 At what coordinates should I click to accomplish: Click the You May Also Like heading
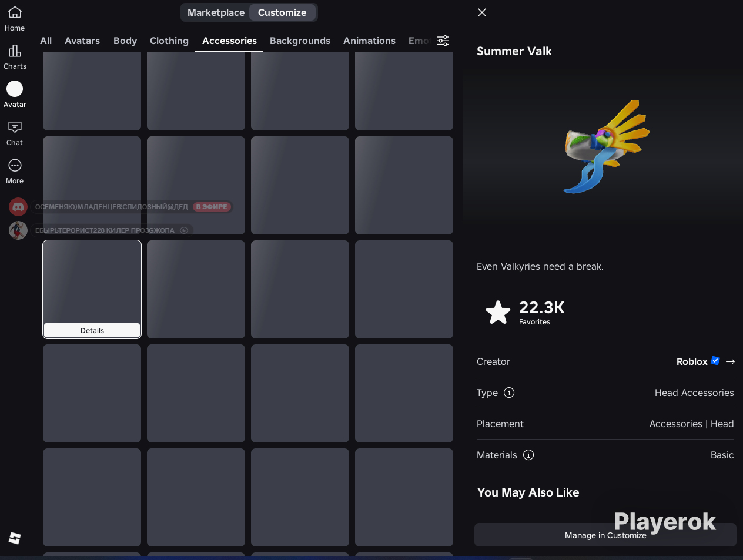(528, 492)
